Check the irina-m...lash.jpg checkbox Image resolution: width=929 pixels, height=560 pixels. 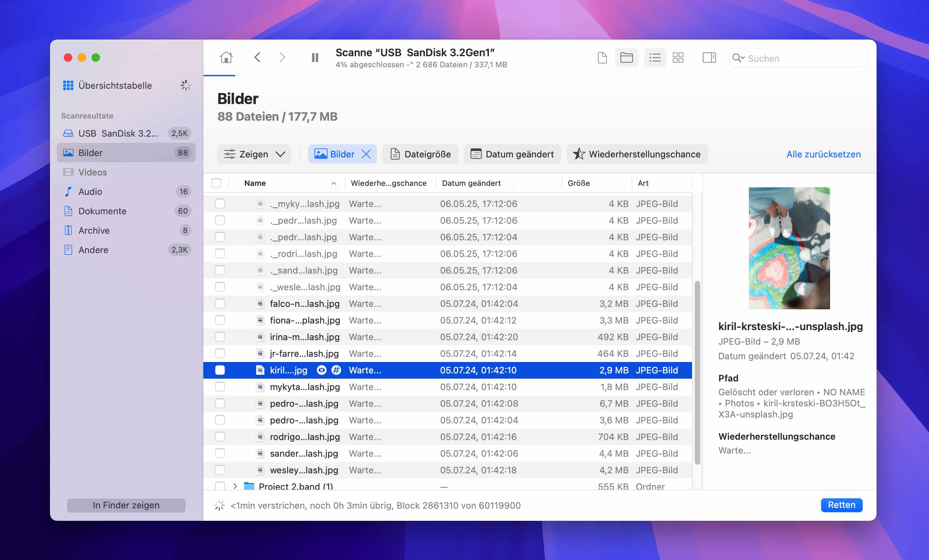(220, 337)
